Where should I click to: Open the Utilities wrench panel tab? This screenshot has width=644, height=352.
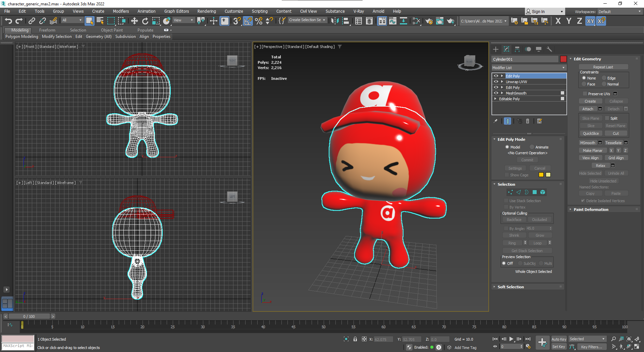point(549,49)
